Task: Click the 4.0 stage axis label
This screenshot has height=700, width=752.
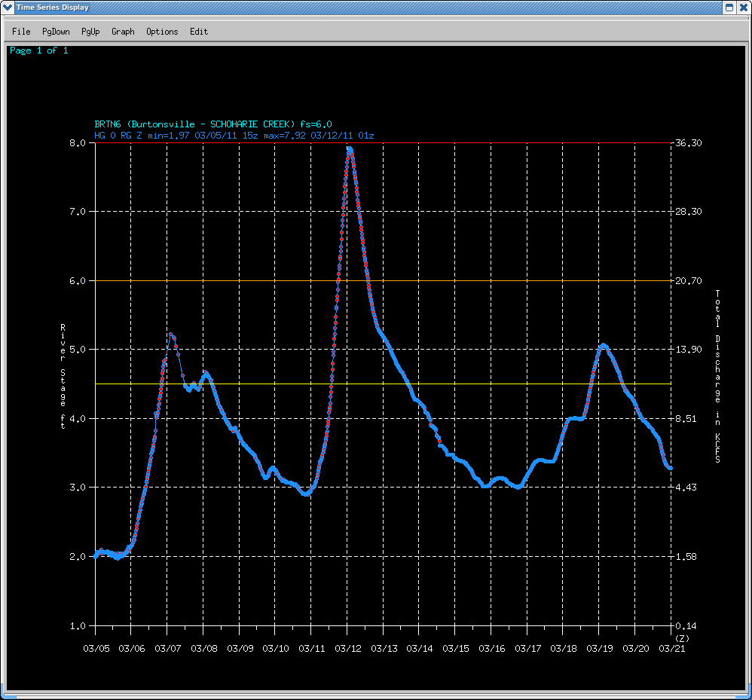Action: tap(78, 418)
